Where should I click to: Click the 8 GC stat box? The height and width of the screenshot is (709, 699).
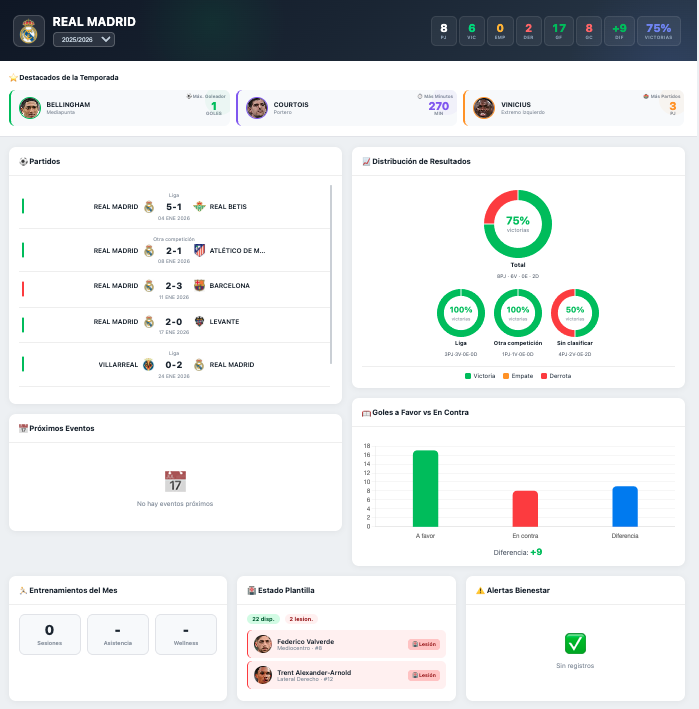[589, 31]
